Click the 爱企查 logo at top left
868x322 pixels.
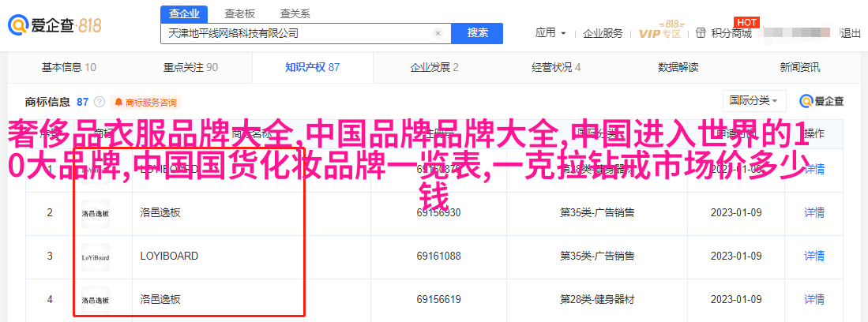54,25
